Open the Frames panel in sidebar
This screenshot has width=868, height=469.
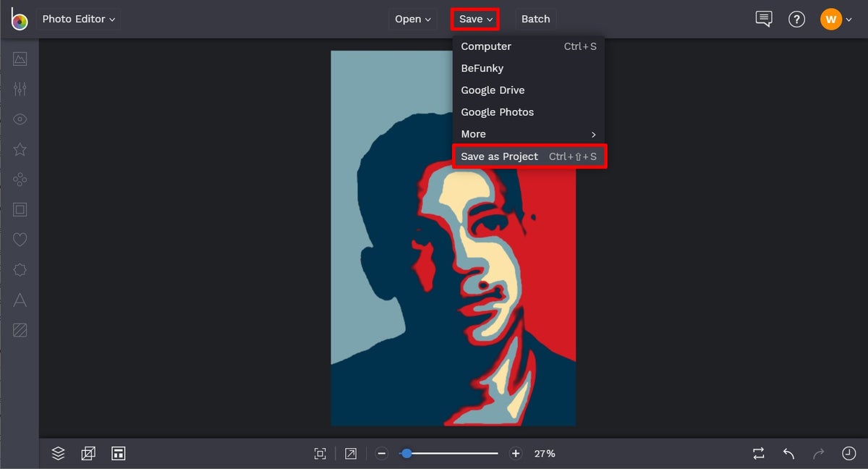pyautogui.click(x=20, y=209)
